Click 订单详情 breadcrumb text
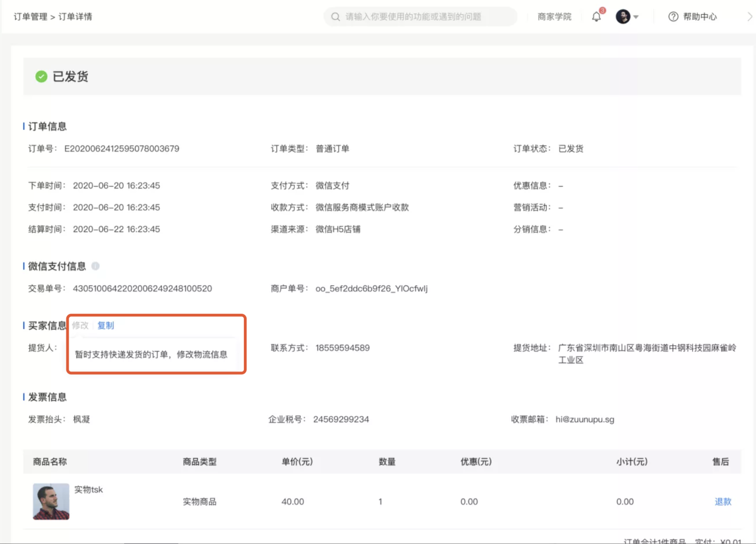 (x=75, y=17)
